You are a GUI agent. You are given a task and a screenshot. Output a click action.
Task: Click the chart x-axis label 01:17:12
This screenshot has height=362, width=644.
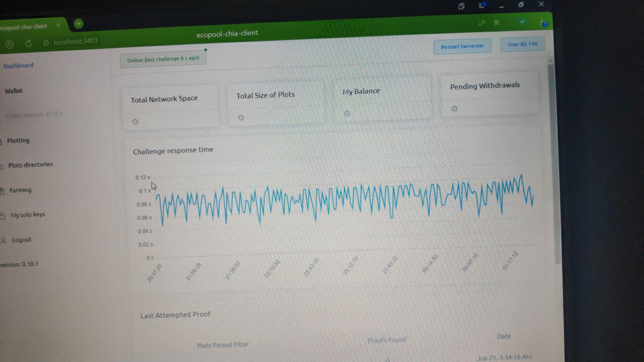(510, 261)
